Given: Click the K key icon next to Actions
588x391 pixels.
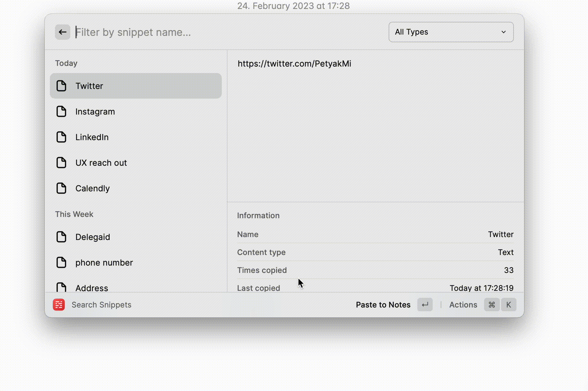Looking at the screenshot, I should (508, 305).
